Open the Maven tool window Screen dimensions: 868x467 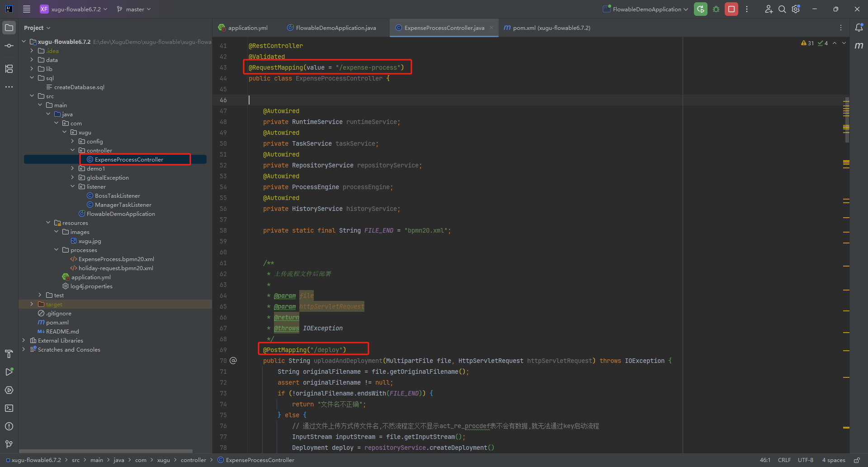click(x=859, y=46)
